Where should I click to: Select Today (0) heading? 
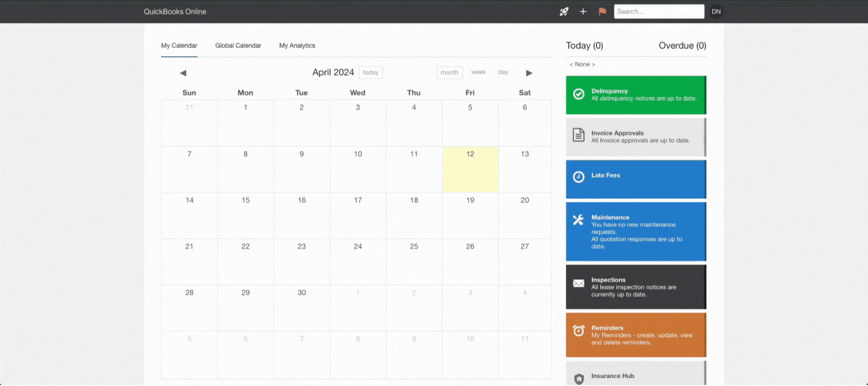pos(584,45)
